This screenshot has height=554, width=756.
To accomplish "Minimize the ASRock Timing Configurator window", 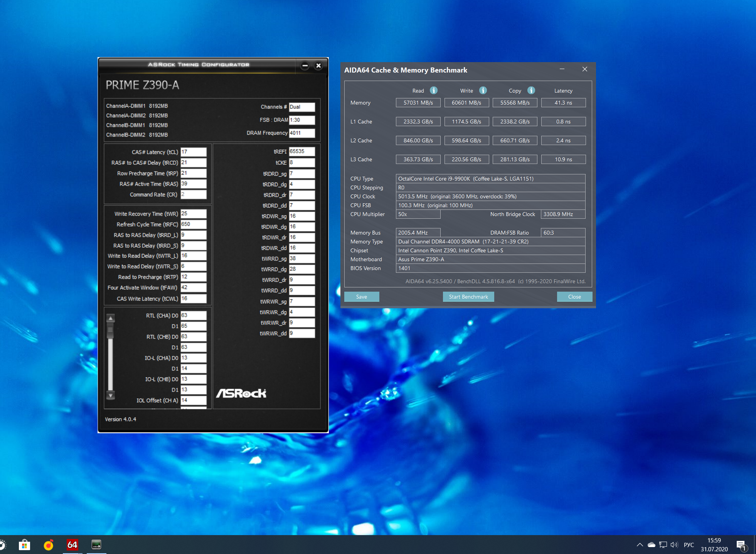I will pyautogui.click(x=305, y=66).
